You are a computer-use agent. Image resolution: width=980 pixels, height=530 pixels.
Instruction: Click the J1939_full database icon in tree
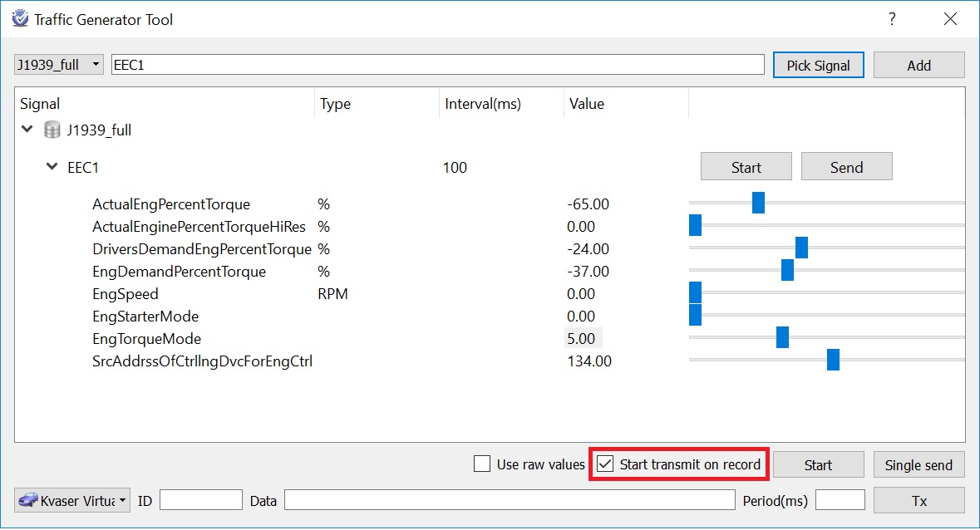click(52, 130)
